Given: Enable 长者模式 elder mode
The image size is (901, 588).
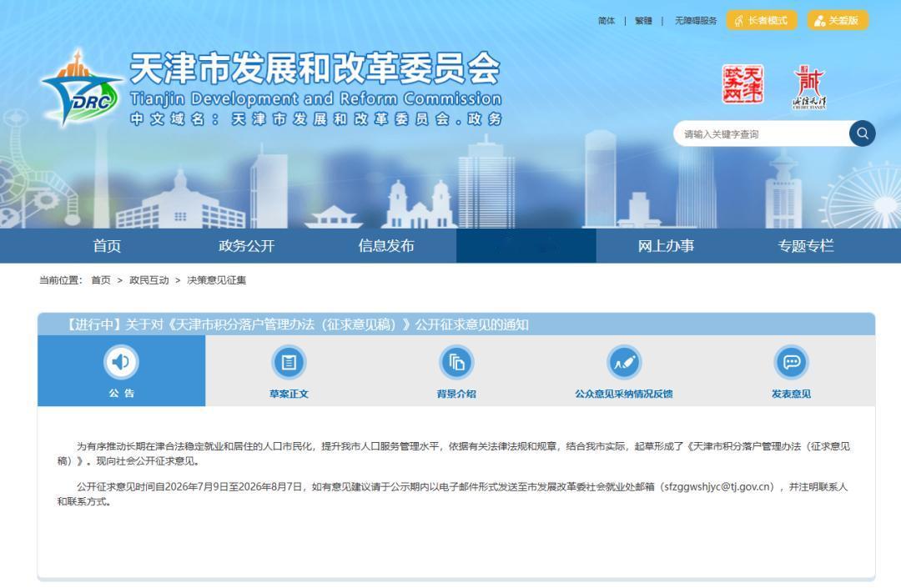Looking at the screenshot, I should point(762,20).
